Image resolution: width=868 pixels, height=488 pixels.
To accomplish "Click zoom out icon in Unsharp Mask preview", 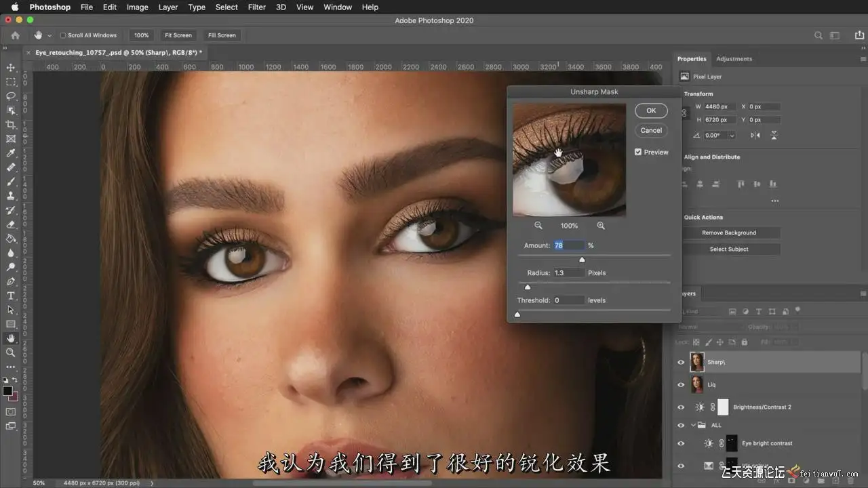I will 538,226.
